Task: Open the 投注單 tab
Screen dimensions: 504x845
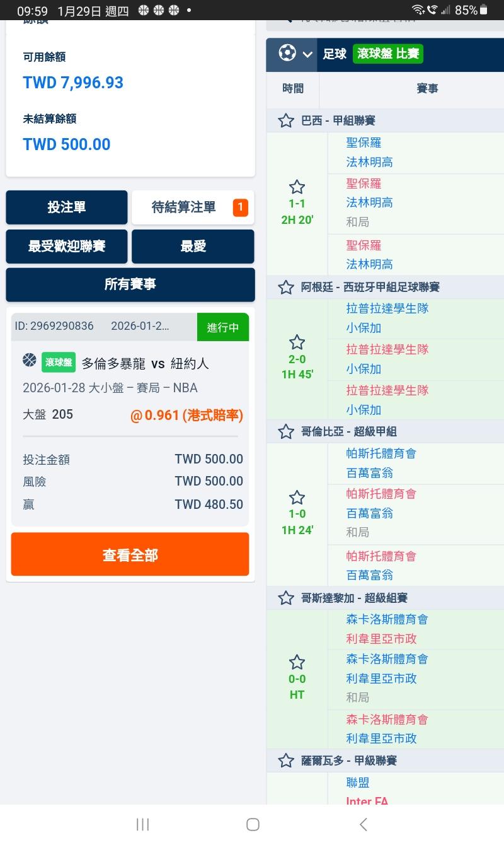Action: point(67,207)
